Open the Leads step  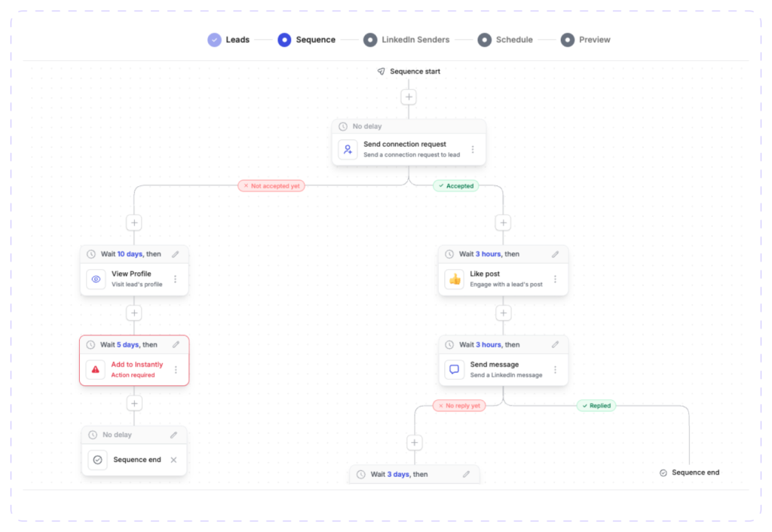228,40
